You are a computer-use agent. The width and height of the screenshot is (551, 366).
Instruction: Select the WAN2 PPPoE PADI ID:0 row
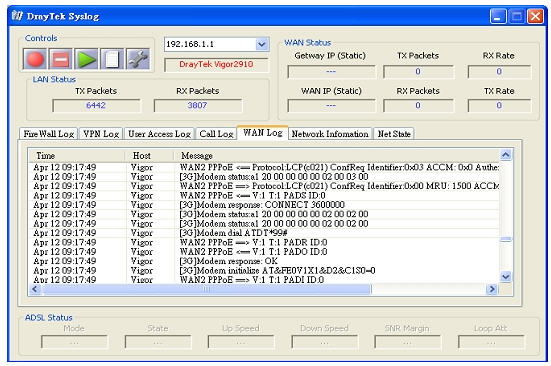[x=264, y=280]
